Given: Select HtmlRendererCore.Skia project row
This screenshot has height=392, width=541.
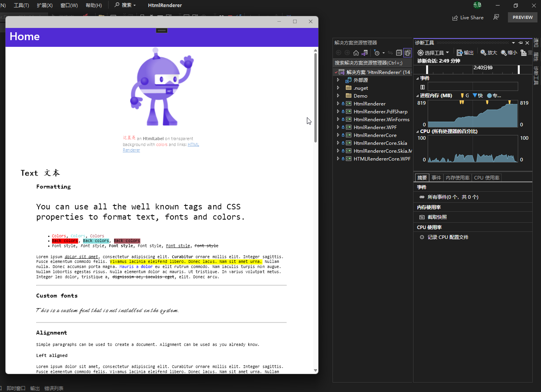Looking at the screenshot, I should [372, 143].
